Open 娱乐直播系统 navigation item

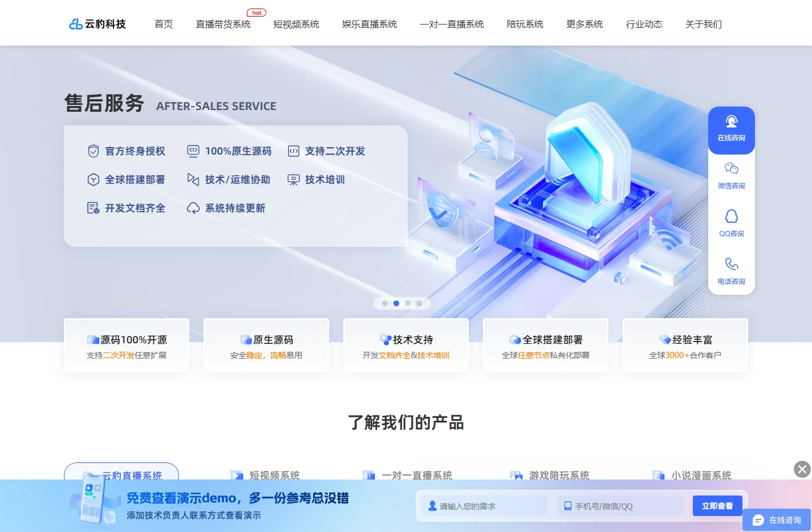coord(370,24)
